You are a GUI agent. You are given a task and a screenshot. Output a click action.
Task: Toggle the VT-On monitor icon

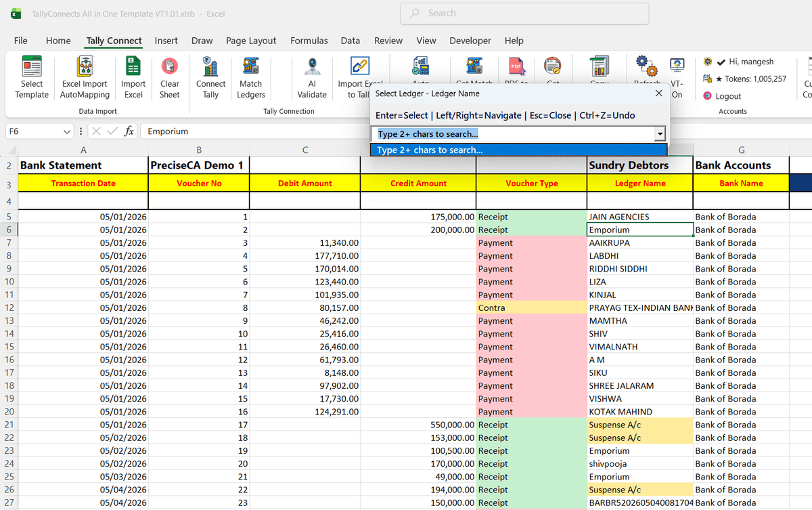click(676, 66)
